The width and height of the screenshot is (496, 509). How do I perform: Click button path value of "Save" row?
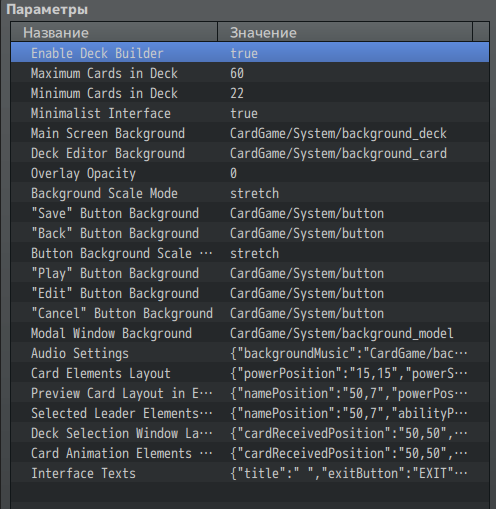[307, 213]
